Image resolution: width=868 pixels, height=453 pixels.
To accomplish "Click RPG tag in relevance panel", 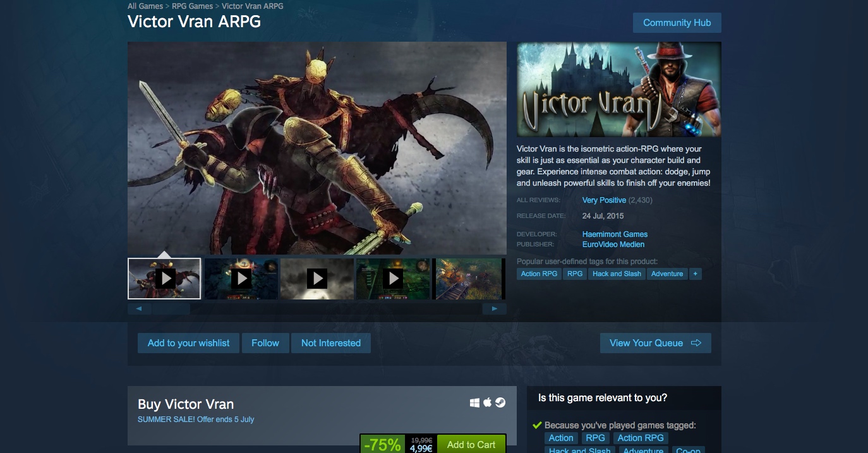I will (595, 438).
